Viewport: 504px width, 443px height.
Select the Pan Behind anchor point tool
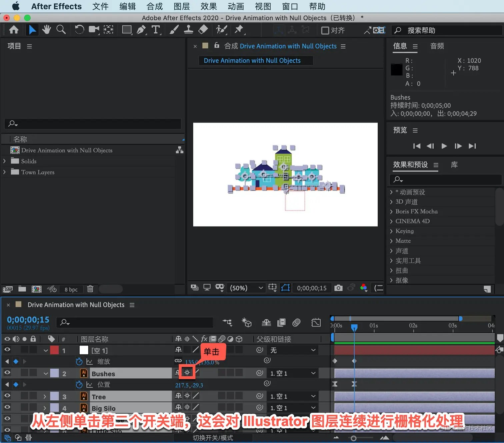click(x=108, y=30)
